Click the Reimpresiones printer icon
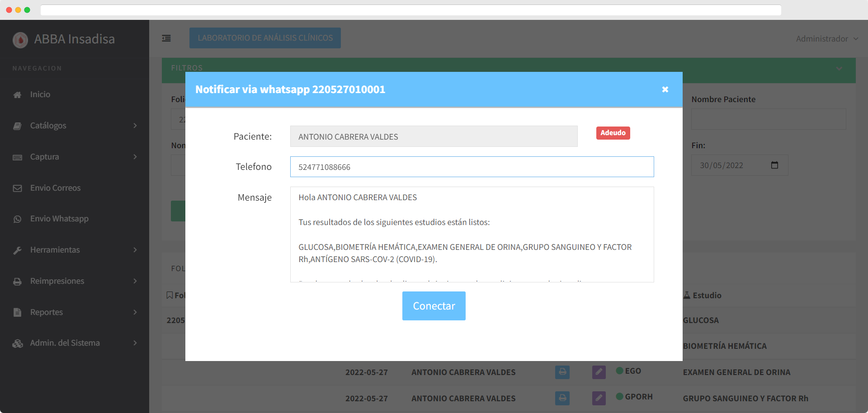This screenshot has width=868, height=413. (x=18, y=282)
